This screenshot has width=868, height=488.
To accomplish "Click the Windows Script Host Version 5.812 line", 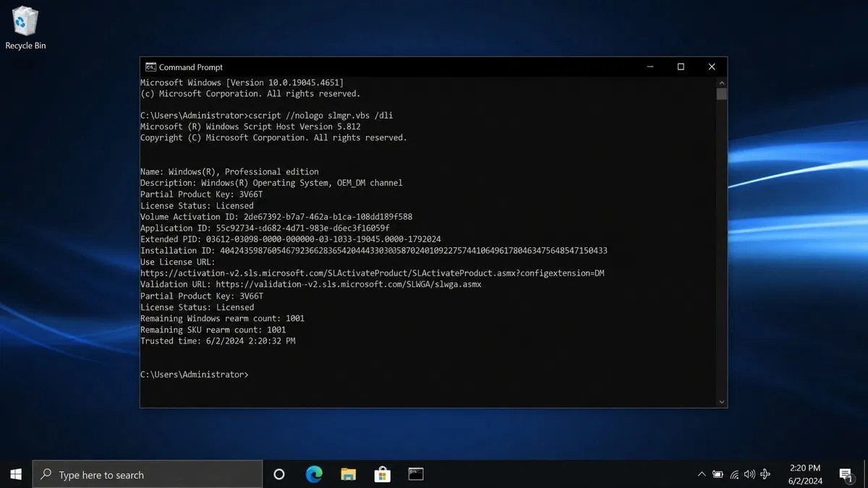I will [x=250, y=127].
